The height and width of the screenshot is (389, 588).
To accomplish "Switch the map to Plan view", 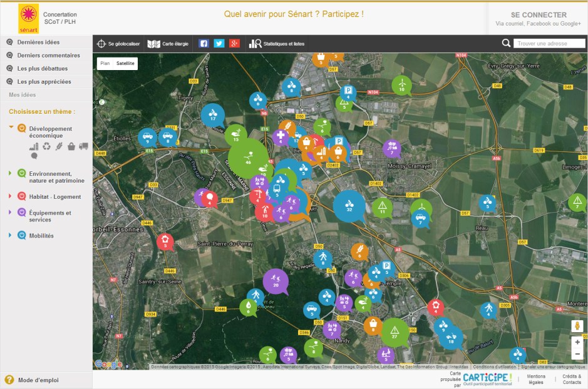I will tap(105, 63).
